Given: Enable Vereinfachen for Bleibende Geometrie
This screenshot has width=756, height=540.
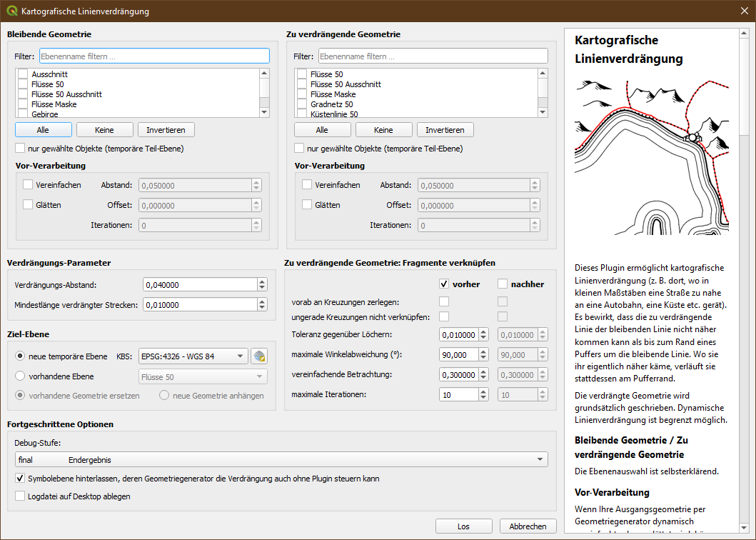Looking at the screenshot, I should [x=29, y=185].
